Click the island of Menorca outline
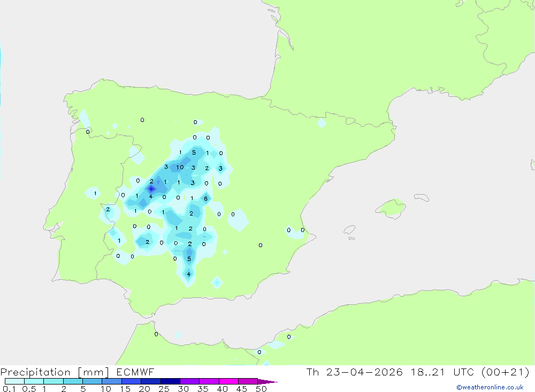535x392 pixels. [422, 197]
